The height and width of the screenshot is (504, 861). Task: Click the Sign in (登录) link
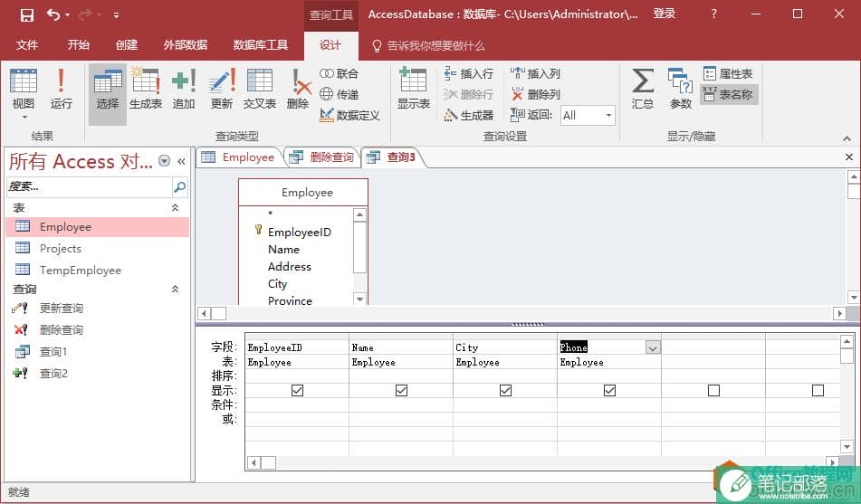coord(665,14)
